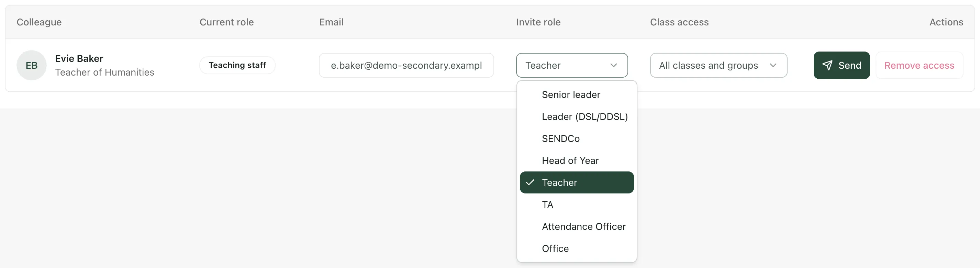Click the EB avatar for Evie Baker

(x=32, y=65)
